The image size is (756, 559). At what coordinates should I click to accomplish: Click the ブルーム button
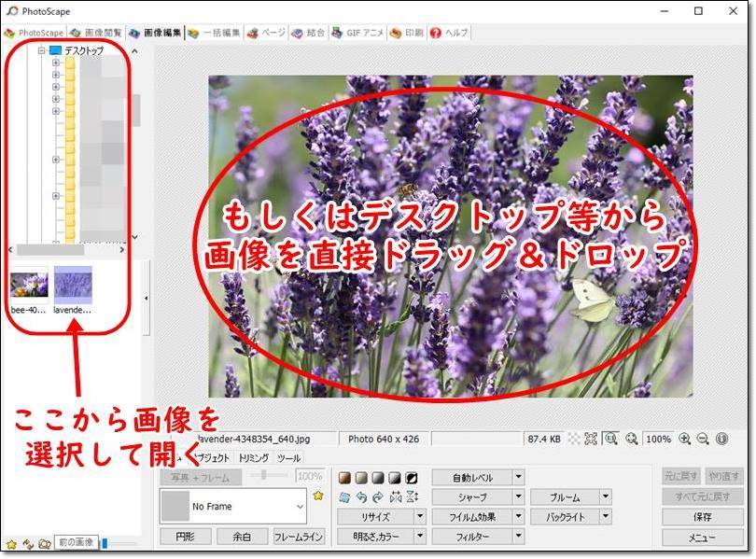[x=565, y=496]
